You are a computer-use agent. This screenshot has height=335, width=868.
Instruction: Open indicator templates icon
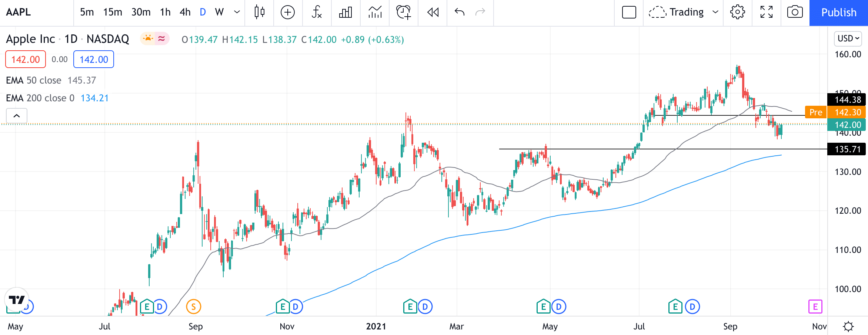click(x=375, y=12)
